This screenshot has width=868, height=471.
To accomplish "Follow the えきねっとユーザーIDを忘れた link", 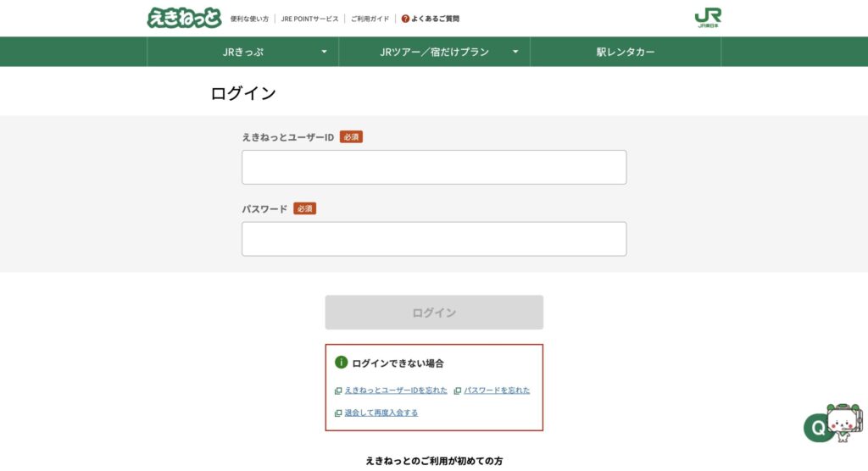I will coord(396,391).
